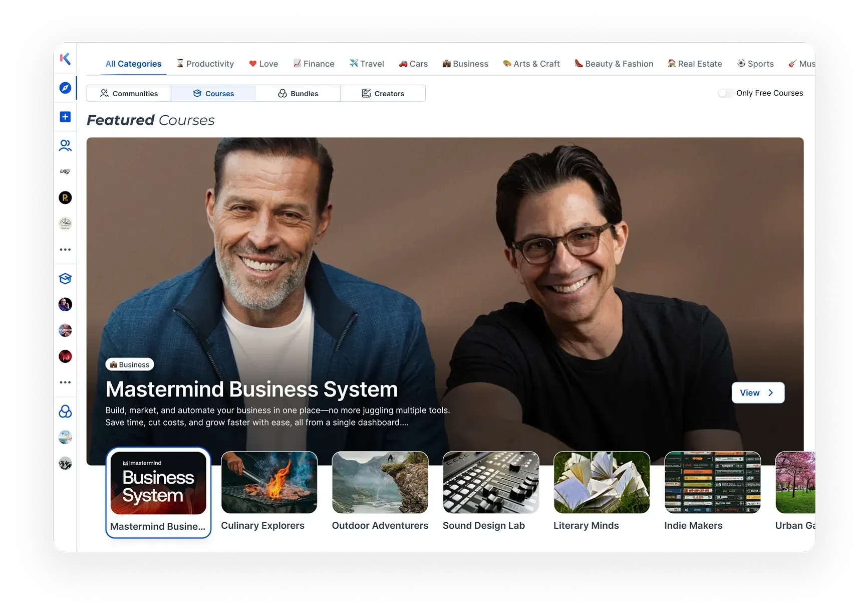Click the Business badge on the featured banner
Screen dimensions: 868x615
click(129, 364)
